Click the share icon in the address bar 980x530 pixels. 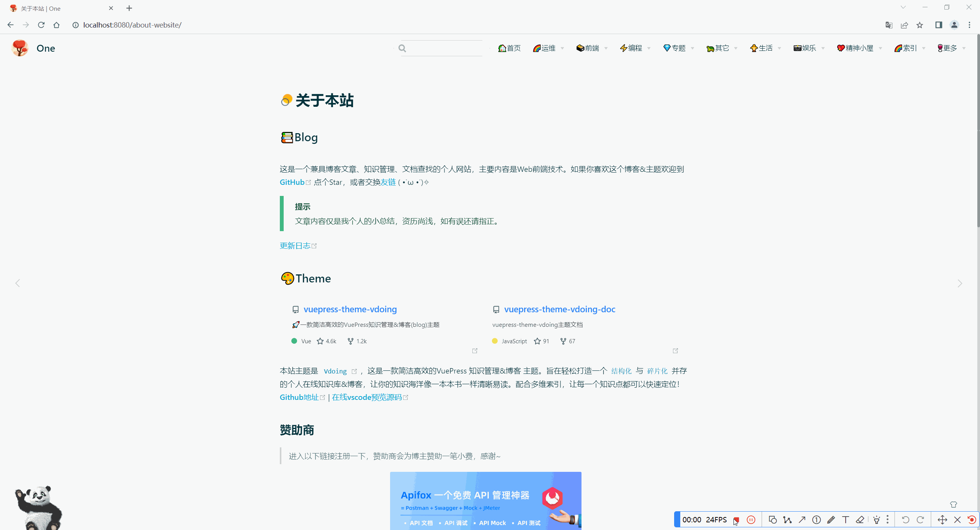click(x=904, y=25)
